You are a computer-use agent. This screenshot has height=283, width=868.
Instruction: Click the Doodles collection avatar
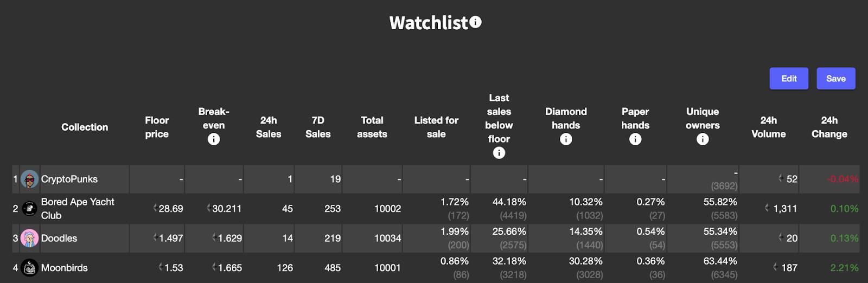29,238
